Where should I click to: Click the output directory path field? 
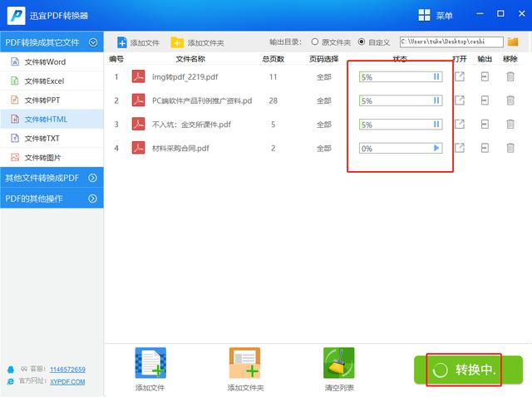pos(451,42)
